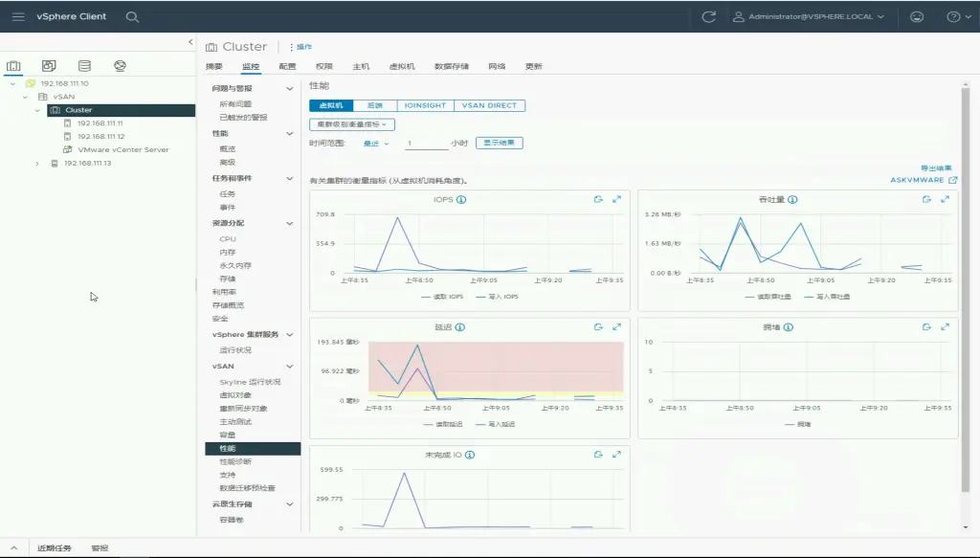This screenshot has height=558, width=980.
Task: Open the VMs and Templates view icon
Action: [49, 66]
